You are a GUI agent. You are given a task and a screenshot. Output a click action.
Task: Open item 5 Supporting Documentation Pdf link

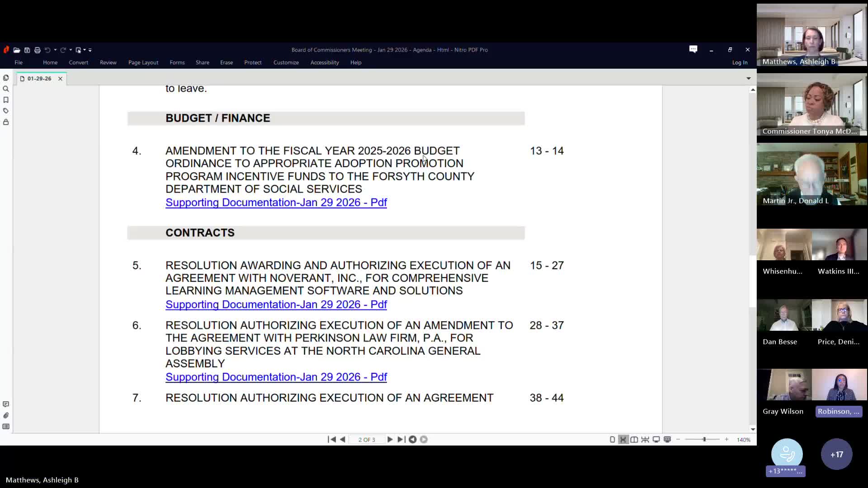(x=276, y=305)
